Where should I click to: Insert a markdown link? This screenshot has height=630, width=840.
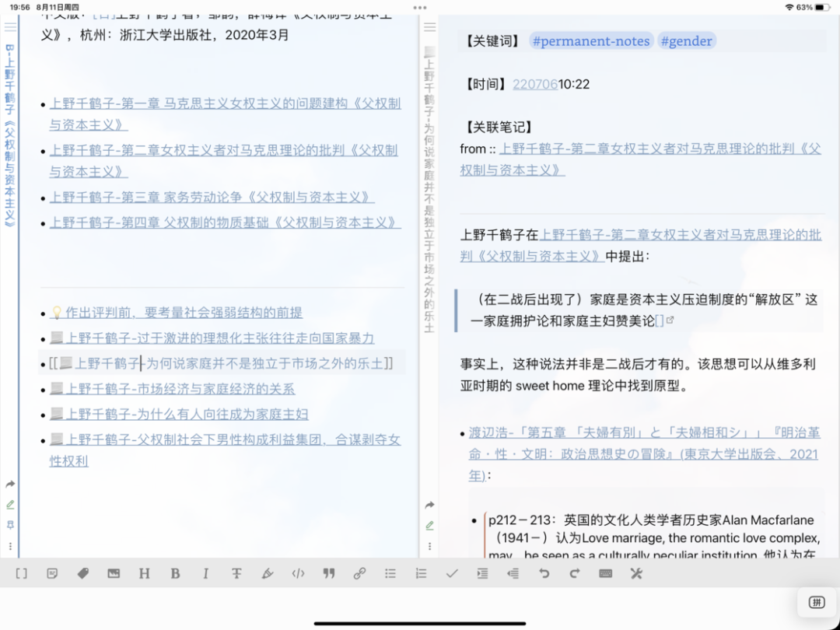click(359, 574)
